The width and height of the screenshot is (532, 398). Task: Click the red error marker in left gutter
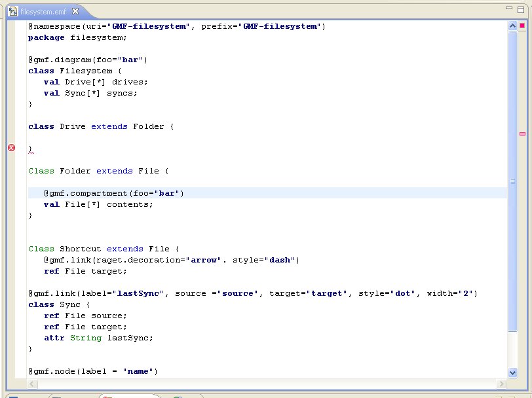pyautogui.click(x=12, y=147)
